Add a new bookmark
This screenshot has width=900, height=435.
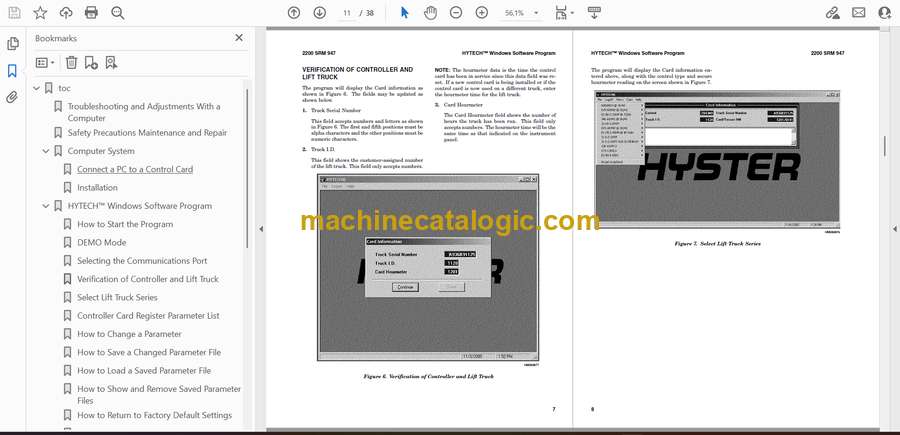[x=91, y=63]
